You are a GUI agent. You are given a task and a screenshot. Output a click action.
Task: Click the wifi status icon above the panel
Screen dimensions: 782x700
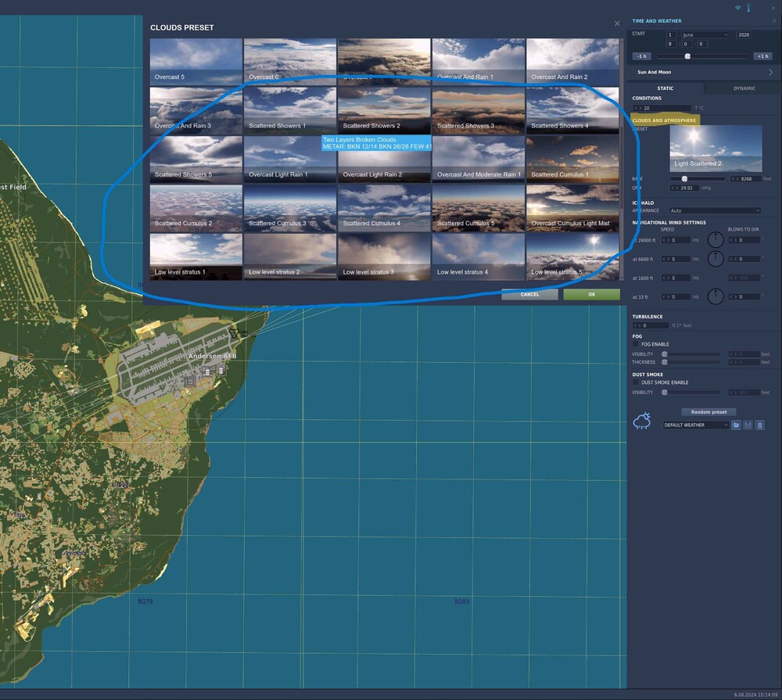[737, 7]
